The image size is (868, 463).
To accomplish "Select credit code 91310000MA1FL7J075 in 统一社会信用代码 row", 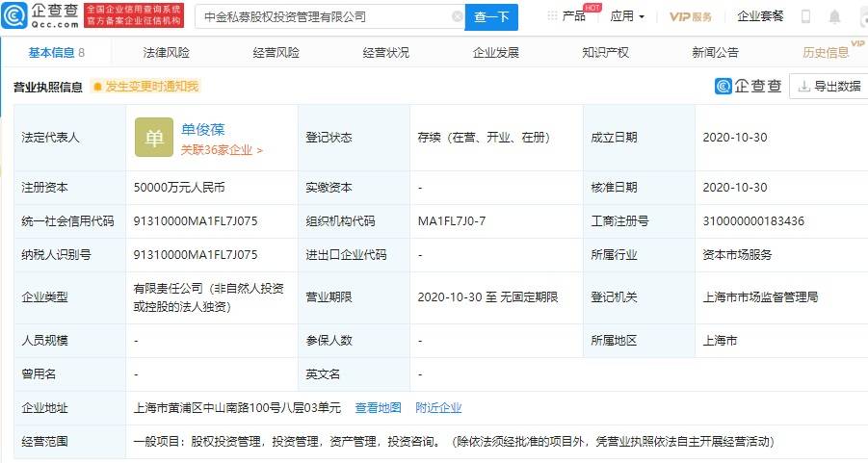I will (196, 220).
